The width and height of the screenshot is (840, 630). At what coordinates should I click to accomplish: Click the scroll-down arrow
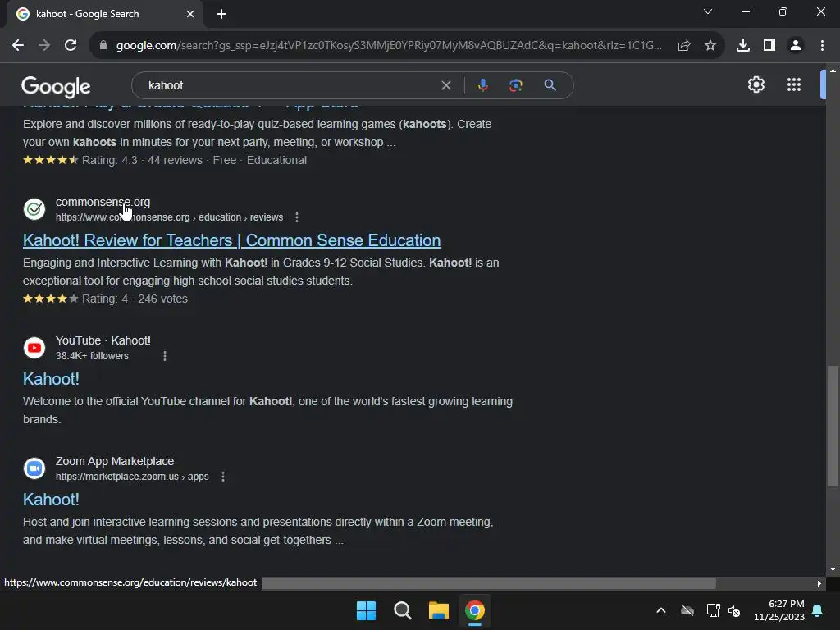[x=833, y=569]
